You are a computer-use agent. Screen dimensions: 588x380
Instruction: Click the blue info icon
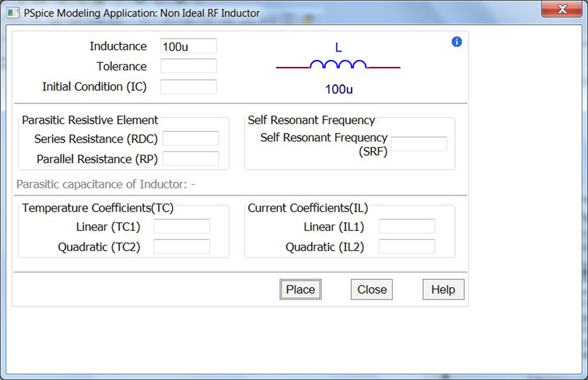[x=457, y=42]
